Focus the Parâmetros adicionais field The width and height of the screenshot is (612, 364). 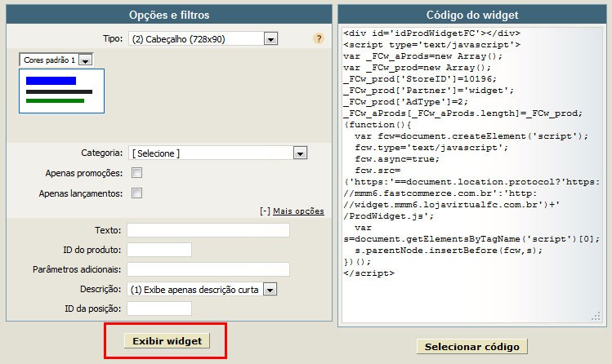(208, 269)
